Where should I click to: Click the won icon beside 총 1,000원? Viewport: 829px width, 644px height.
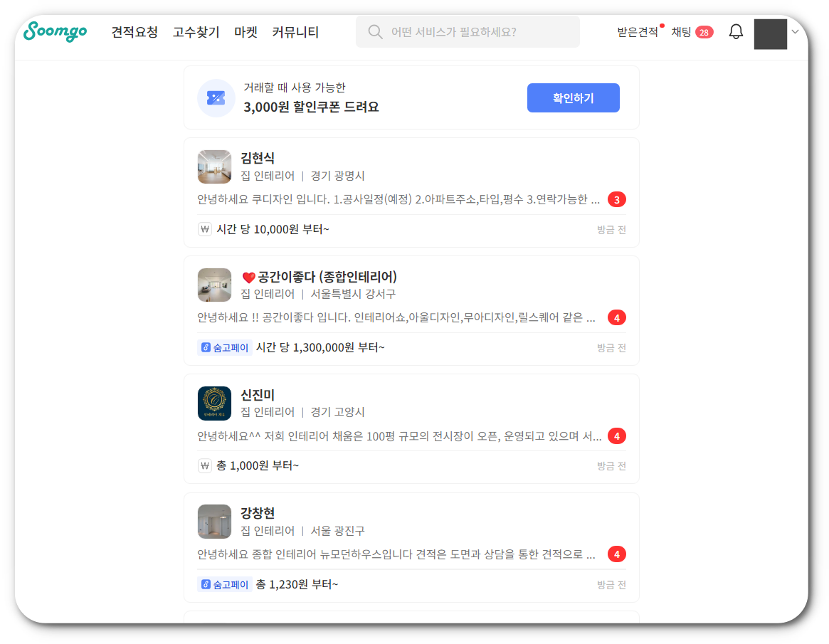point(205,465)
